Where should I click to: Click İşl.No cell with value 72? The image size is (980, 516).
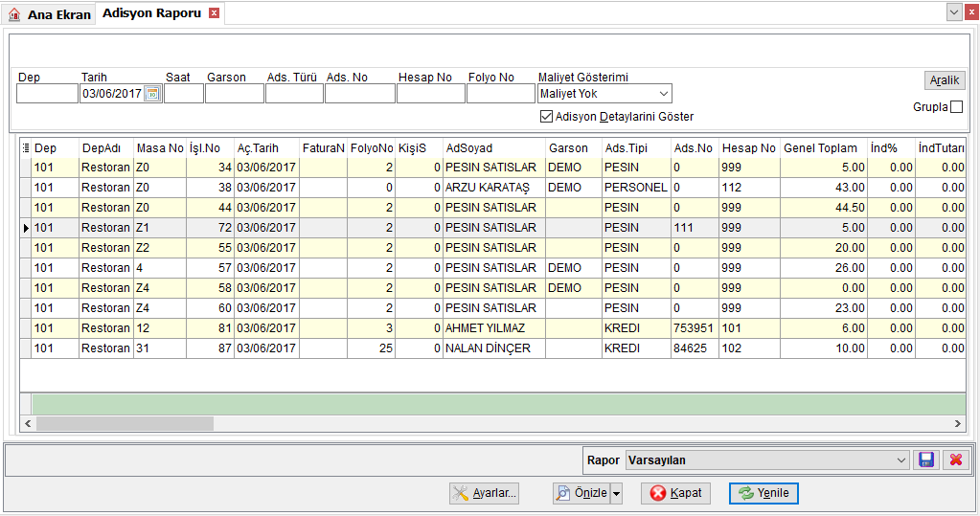point(210,228)
